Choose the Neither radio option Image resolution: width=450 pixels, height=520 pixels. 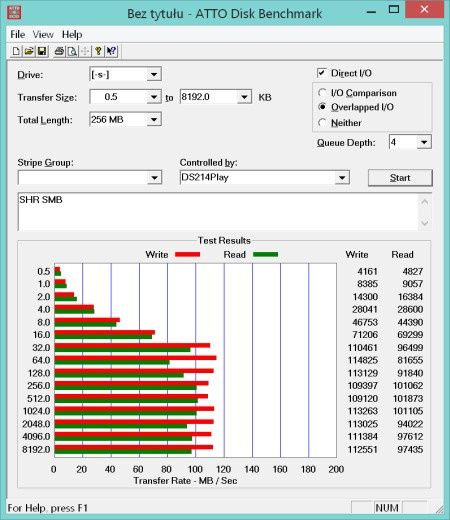click(322, 123)
